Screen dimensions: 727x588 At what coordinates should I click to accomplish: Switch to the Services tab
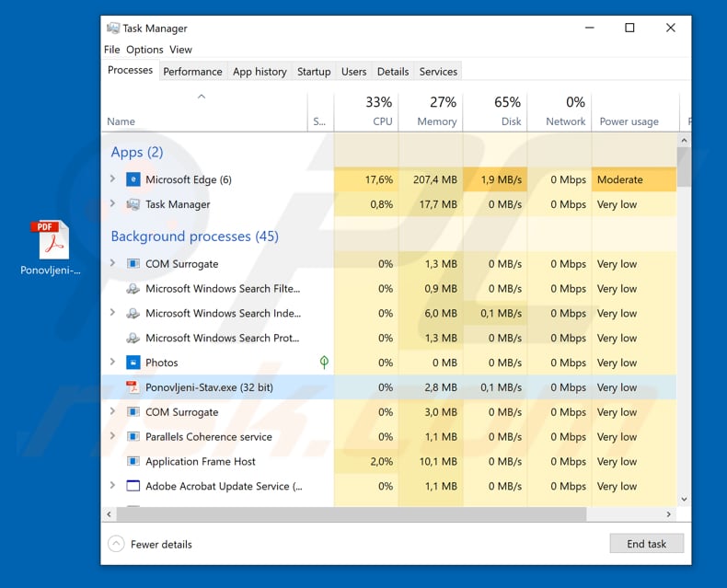point(438,72)
